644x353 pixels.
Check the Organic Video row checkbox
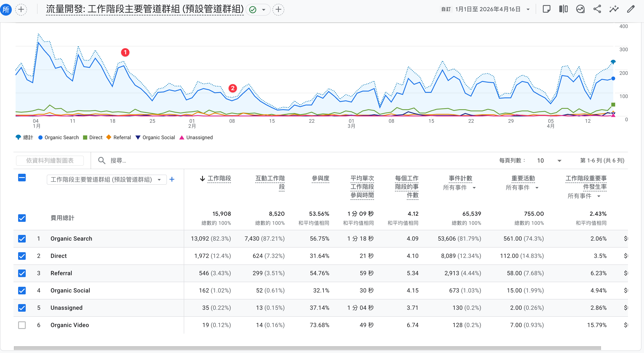tap(22, 325)
